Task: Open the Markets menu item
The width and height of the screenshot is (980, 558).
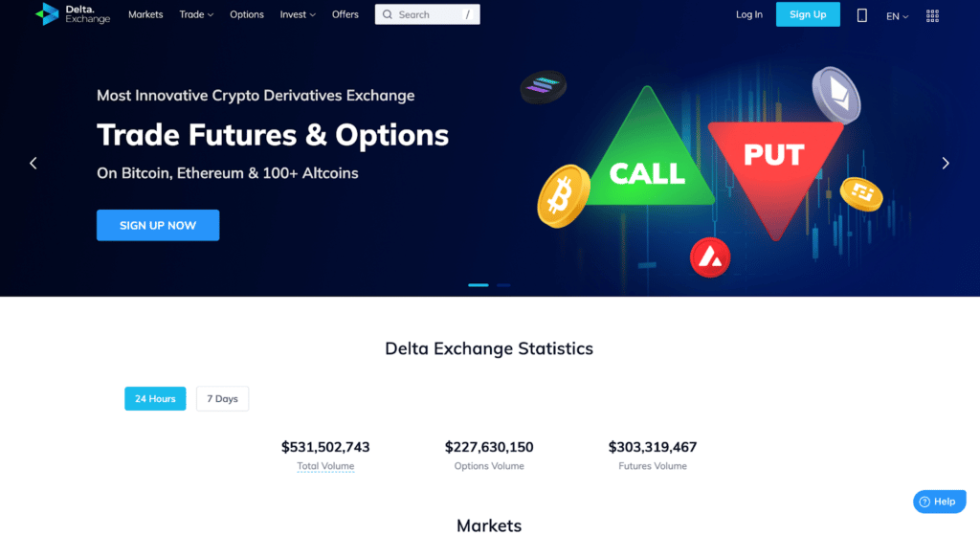Action: [145, 14]
